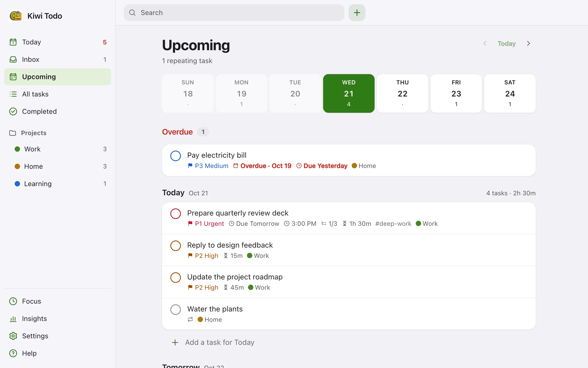Click the green plus add-task button
Viewport: 588px width, 368px height.
[x=357, y=13]
